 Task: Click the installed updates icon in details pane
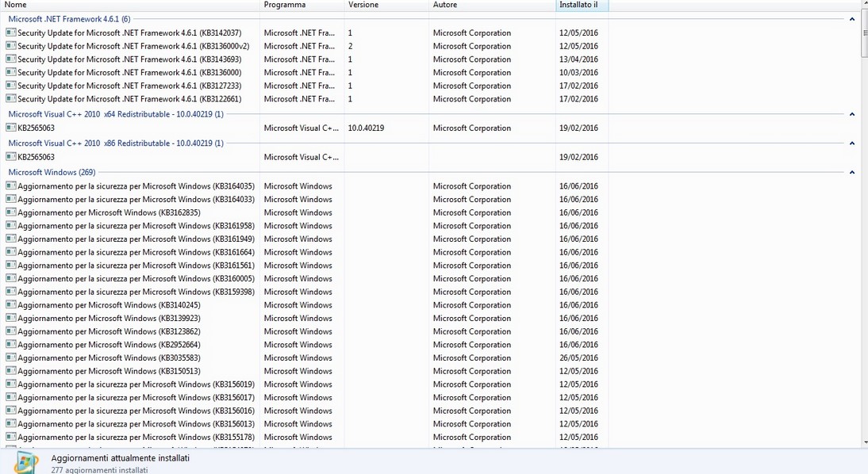click(x=26, y=464)
